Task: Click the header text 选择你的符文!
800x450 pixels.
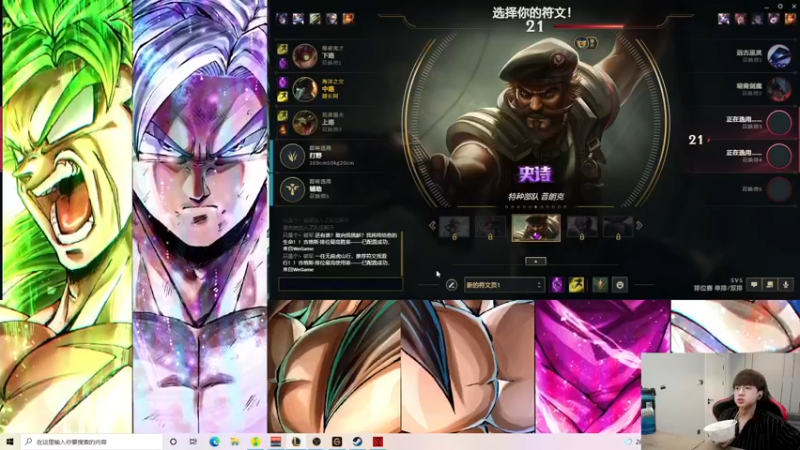Action: pyautogui.click(x=532, y=13)
